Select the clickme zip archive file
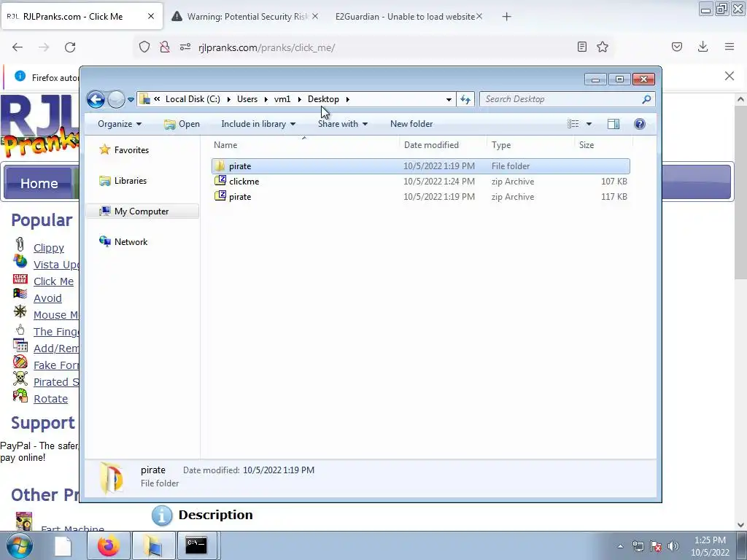 tap(421, 182)
